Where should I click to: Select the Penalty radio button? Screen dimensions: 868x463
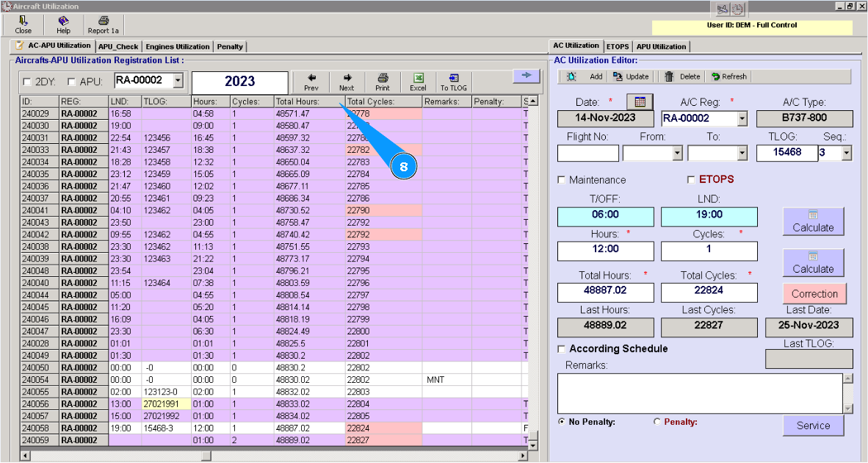click(x=657, y=422)
